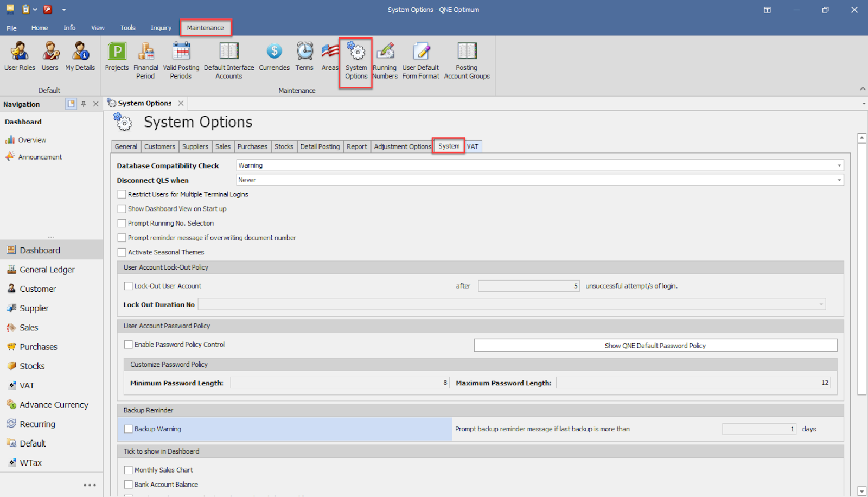Screen dimensions: 868x497
Task: Open the File menu
Action: tap(11, 28)
